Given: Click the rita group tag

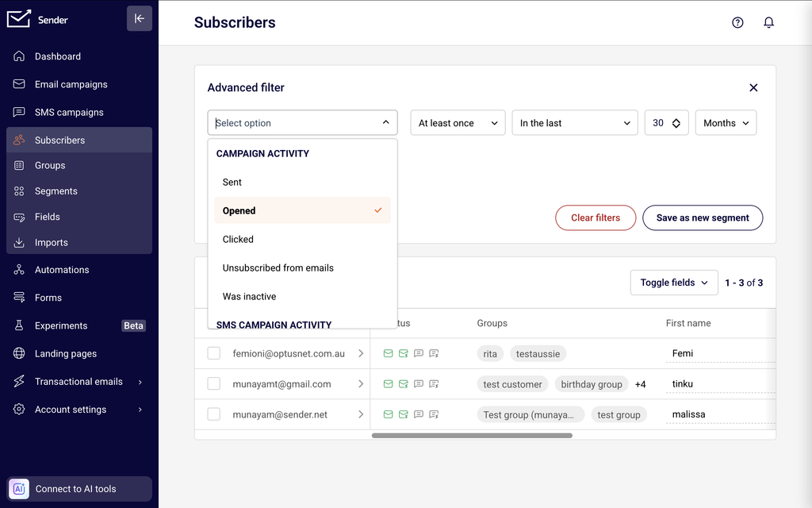Looking at the screenshot, I should click(x=490, y=353).
